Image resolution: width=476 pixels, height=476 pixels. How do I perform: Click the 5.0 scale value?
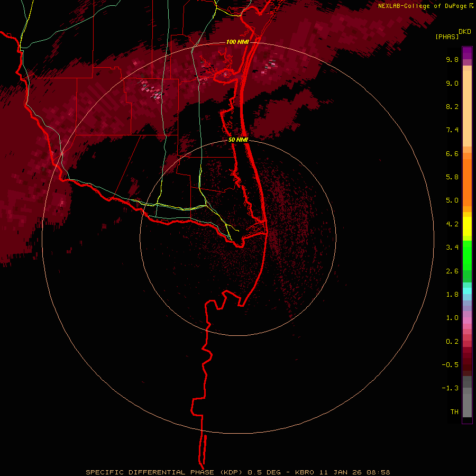coord(452,200)
